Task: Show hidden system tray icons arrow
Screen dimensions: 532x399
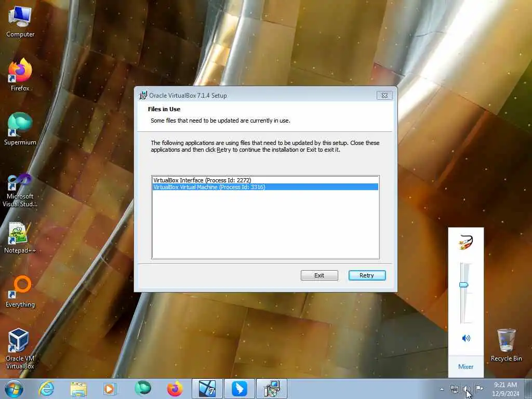Action: 442,389
